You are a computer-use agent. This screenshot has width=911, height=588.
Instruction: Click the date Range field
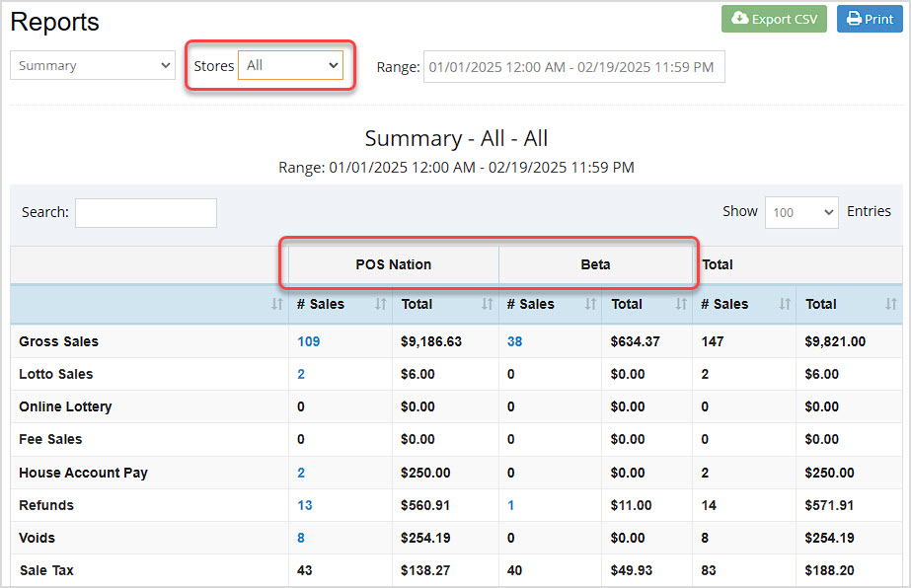click(x=573, y=65)
